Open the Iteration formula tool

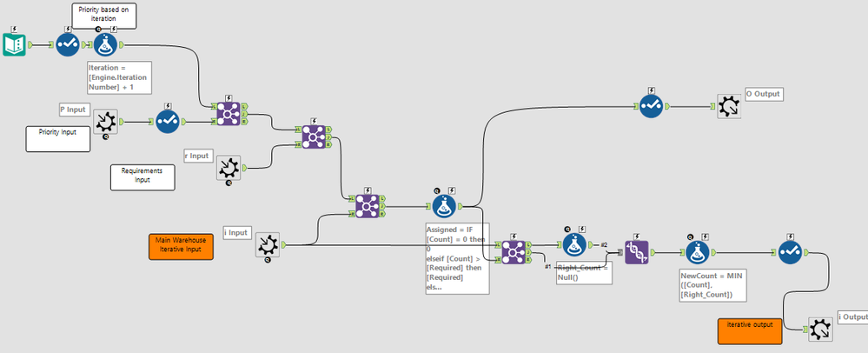click(x=105, y=44)
